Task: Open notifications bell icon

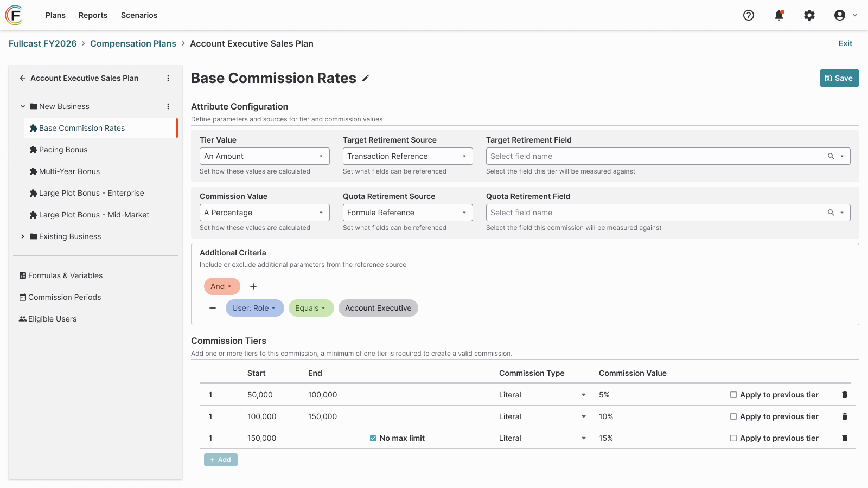Action: click(779, 15)
